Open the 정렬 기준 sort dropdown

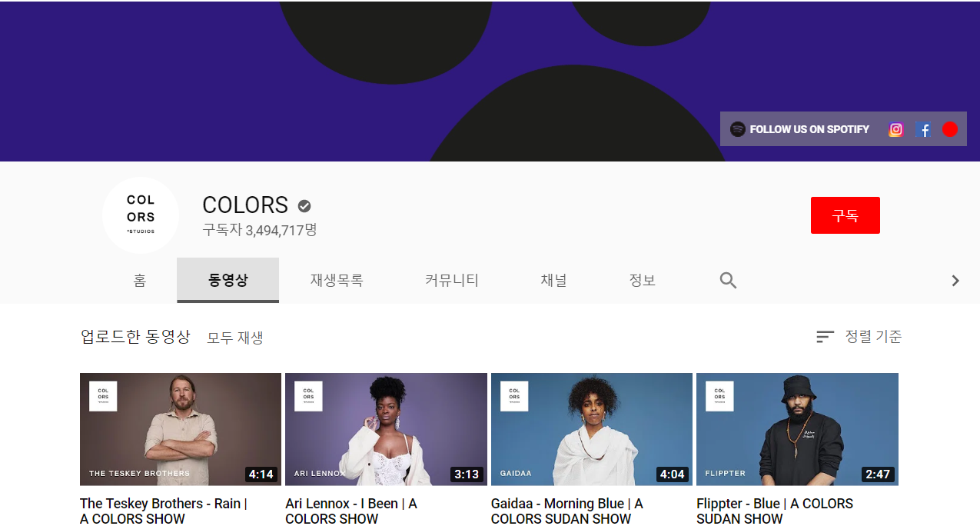[859, 337]
